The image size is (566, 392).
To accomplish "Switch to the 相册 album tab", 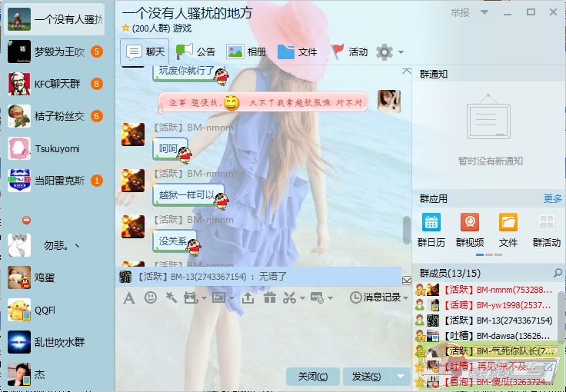I will point(246,51).
